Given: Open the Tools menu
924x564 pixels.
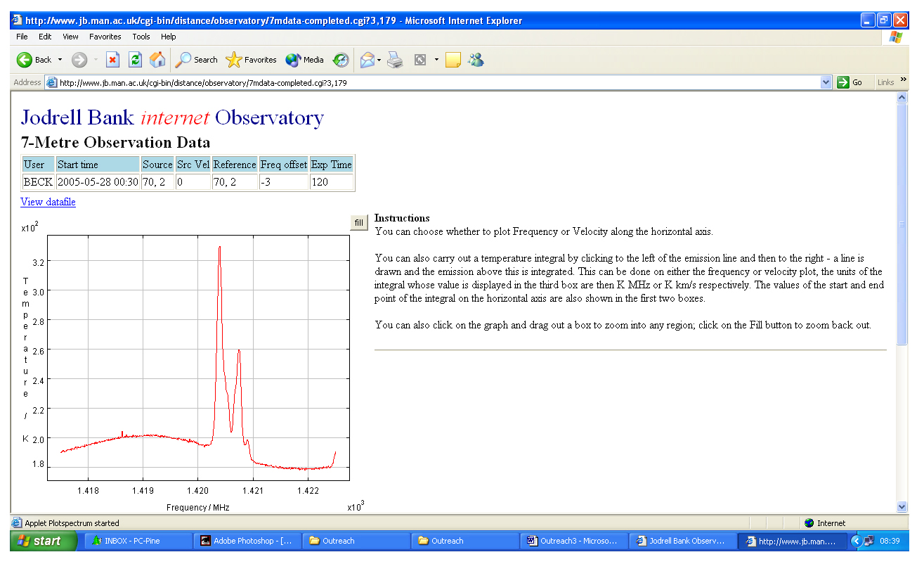Looking at the screenshot, I should pyautogui.click(x=141, y=37).
